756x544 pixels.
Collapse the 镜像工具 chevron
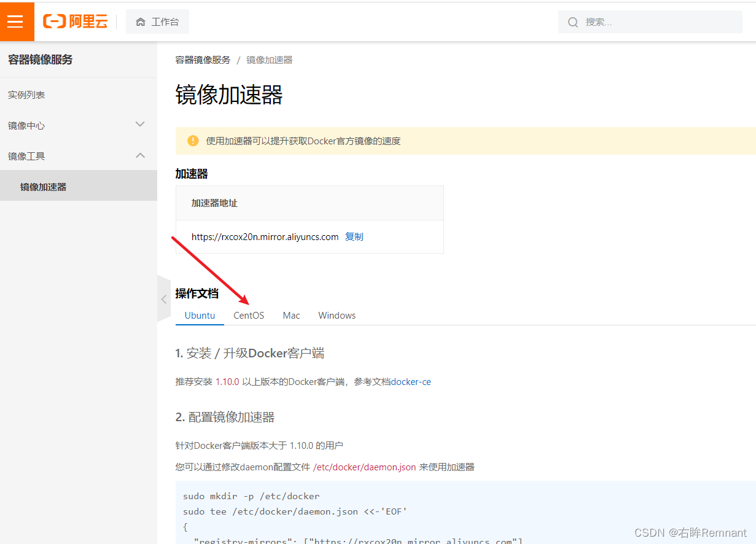(x=140, y=155)
